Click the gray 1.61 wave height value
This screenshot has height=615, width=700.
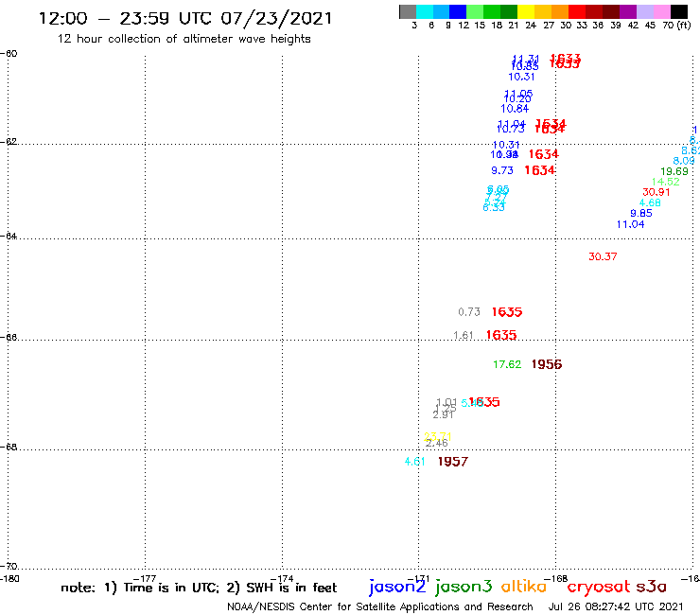click(464, 335)
